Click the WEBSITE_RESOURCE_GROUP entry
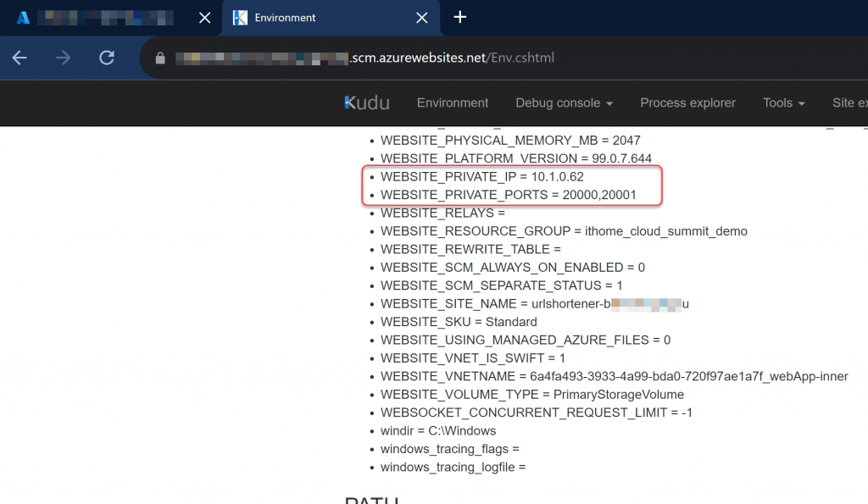Viewport: 868px width, 504px height. [564, 231]
